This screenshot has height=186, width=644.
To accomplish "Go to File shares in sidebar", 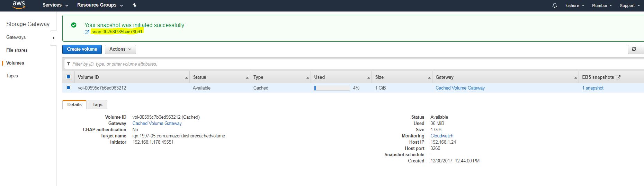I will [17, 50].
